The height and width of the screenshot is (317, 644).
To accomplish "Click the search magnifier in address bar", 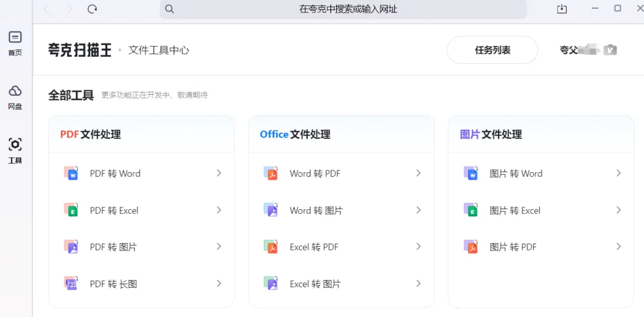I will pos(169,9).
